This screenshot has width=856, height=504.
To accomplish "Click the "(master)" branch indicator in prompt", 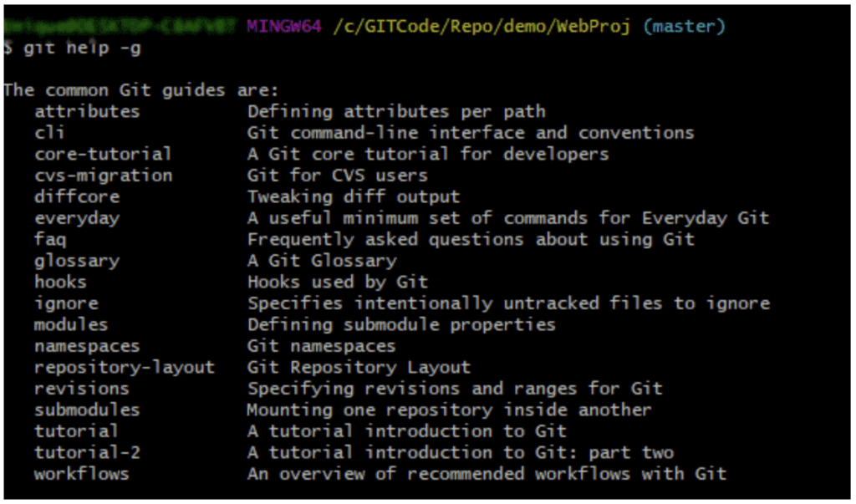I will (x=685, y=27).
